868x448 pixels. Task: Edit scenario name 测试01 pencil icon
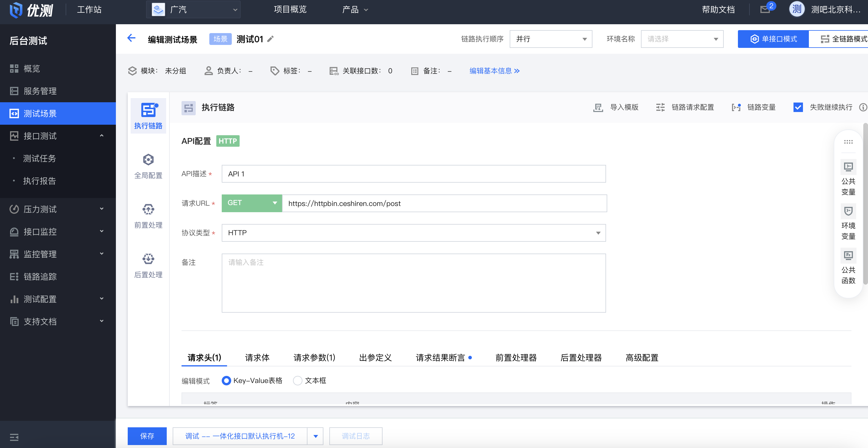click(x=271, y=39)
